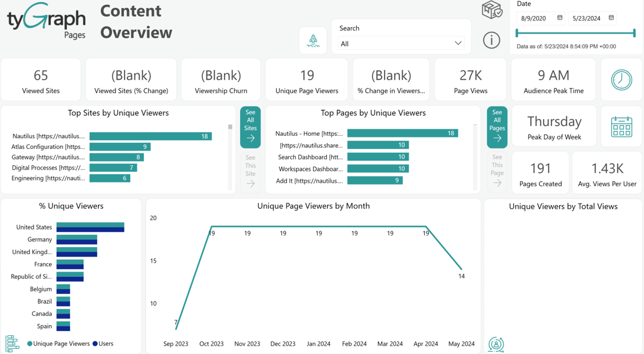Image resolution: width=644 pixels, height=354 pixels.
Task: Click the May 2024 data point labeled 14
Action: click(462, 270)
